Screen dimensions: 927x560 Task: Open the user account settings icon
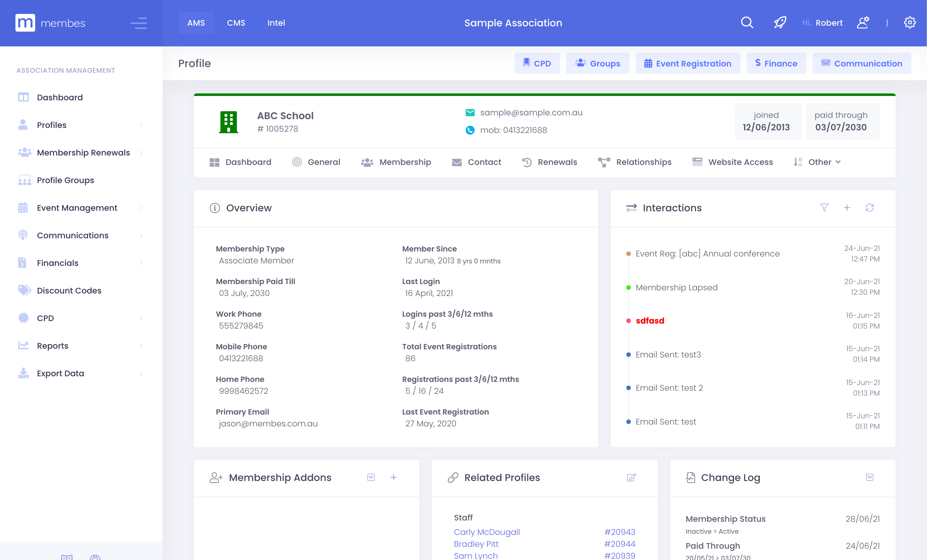(863, 23)
